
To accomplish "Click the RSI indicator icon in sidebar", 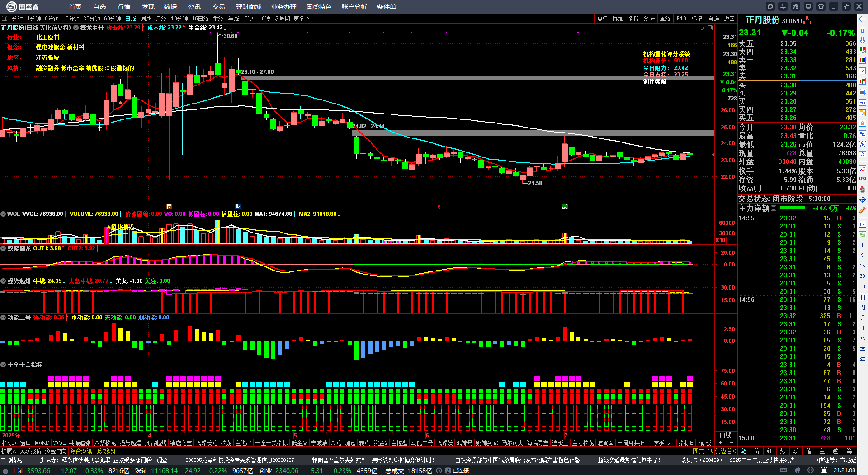I will coord(863,179).
